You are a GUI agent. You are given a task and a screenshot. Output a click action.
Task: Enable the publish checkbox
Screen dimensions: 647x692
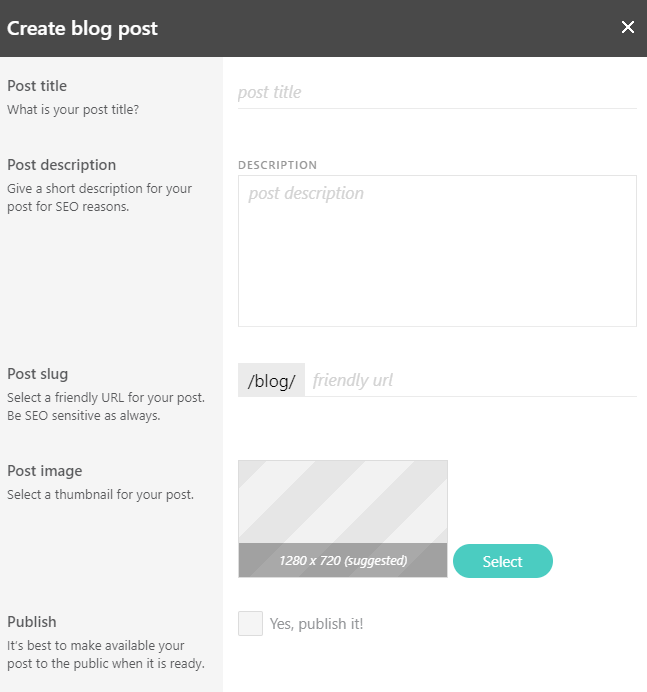250,624
